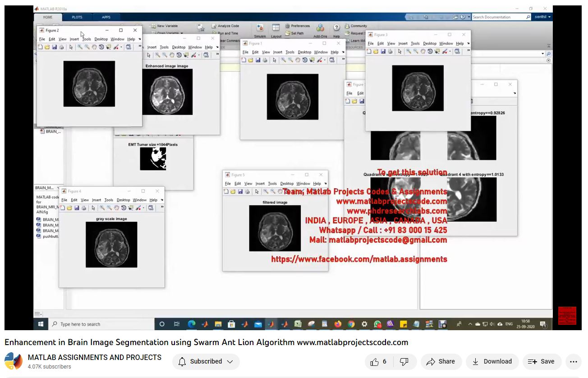
Task: Click the Download button below the video
Action: [x=492, y=361]
